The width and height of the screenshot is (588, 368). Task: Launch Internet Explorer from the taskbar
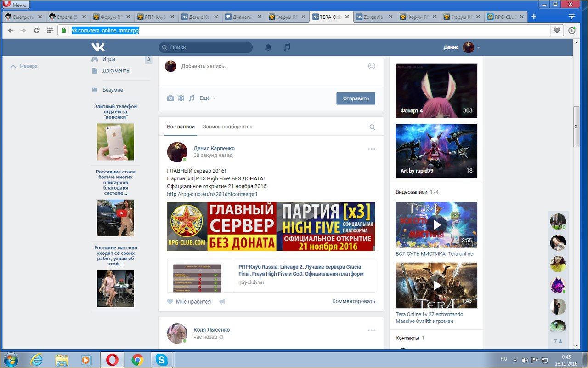point(37,360)
